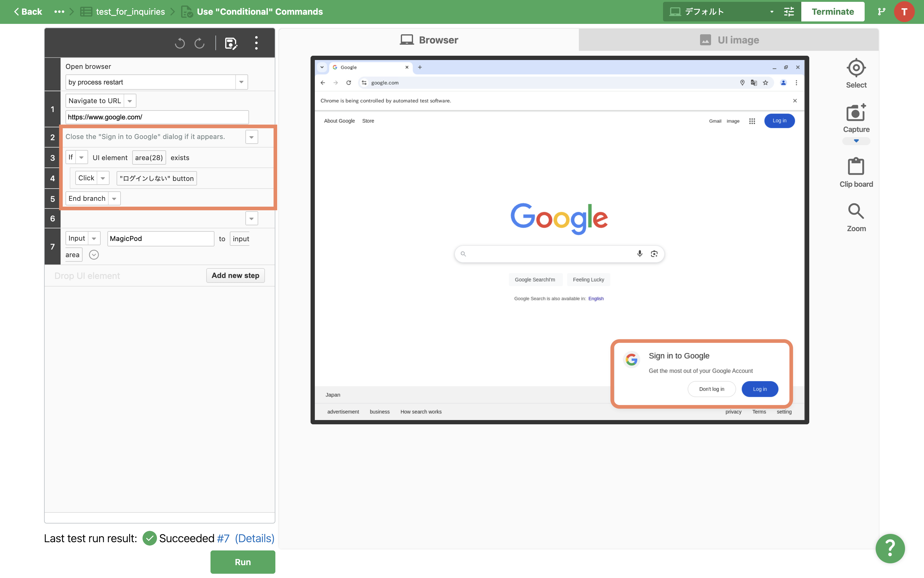
Task: Click the green Run button
Action: tap(243, 561)
